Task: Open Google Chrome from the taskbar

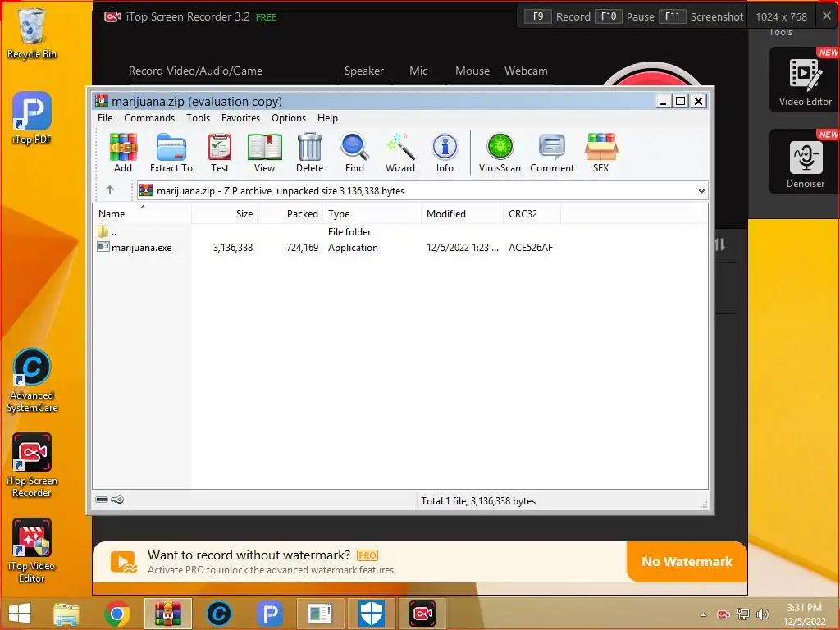Action: 117,614
